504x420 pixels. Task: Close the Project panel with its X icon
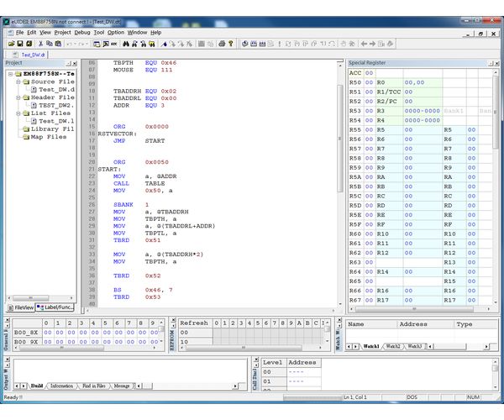75,63
